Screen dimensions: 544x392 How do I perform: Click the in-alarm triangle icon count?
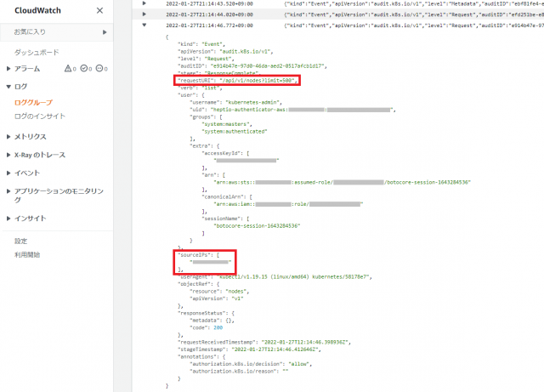(70, 69)
